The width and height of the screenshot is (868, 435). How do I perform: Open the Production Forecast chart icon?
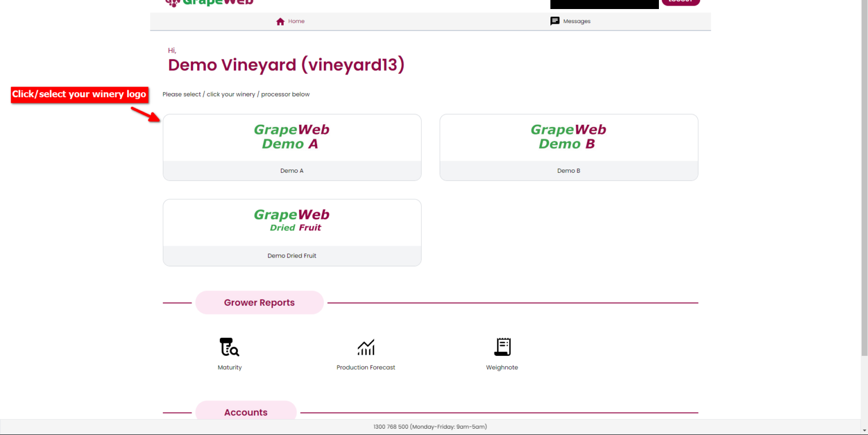[x=366, y=347]
